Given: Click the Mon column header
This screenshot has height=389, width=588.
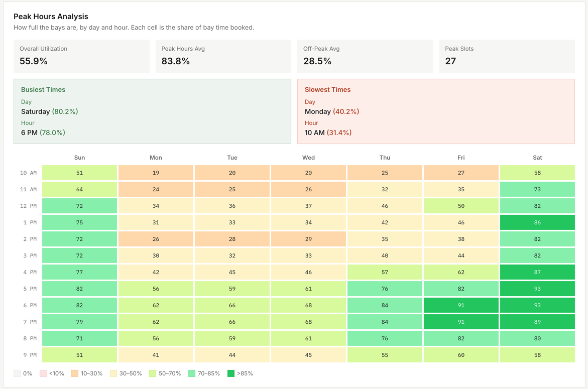Looking at the screenshot, I should [x=156, y=158].
